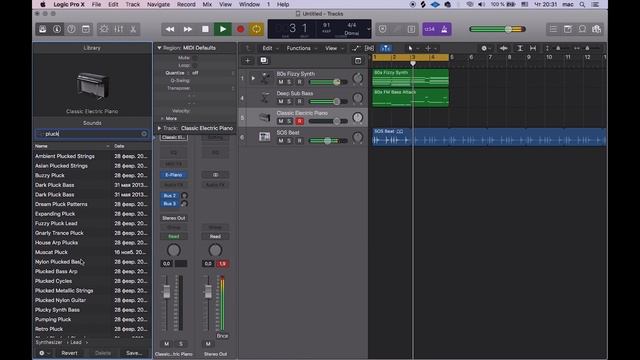The width and height of the screenshot is (640, 360).
Task: Collapse the Region MIDI Defaults section
Action: point(159,48)
